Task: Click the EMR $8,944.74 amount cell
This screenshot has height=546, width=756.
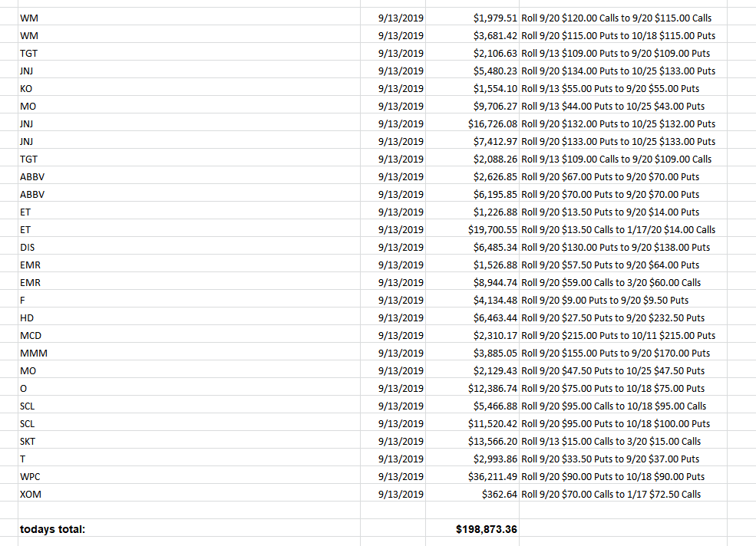Action: (473, 282)
